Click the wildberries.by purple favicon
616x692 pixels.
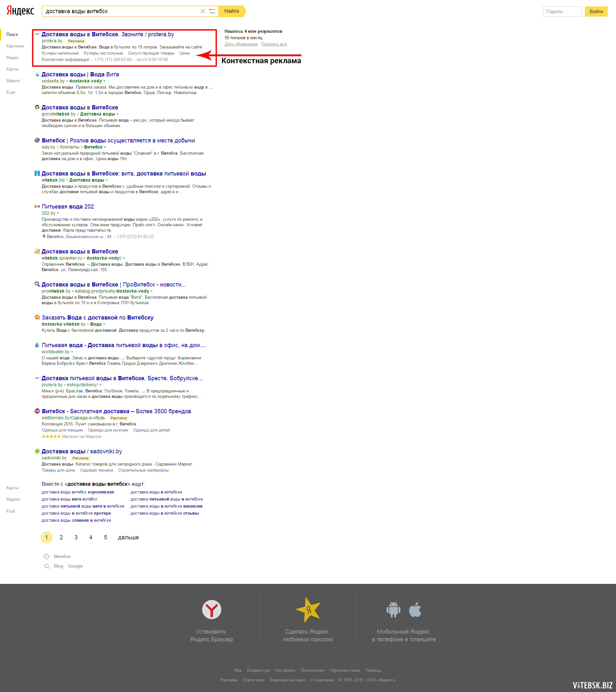(37, 411)
